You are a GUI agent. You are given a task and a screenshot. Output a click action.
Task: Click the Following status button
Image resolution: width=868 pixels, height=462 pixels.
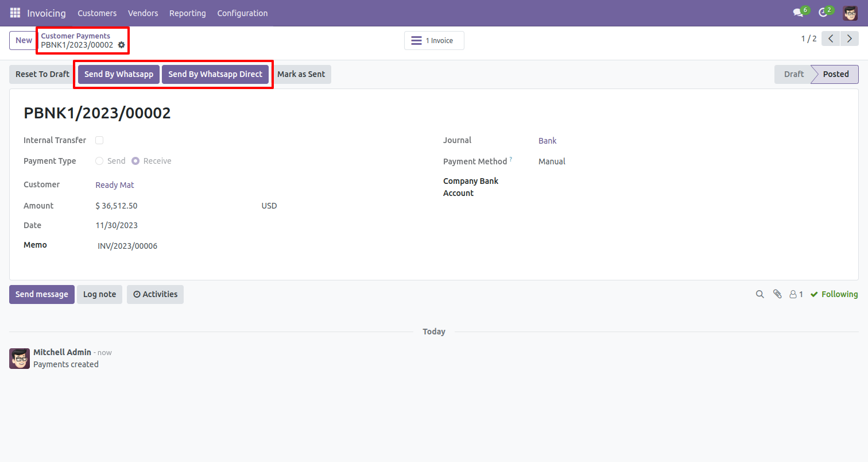[x=834, y=294]
